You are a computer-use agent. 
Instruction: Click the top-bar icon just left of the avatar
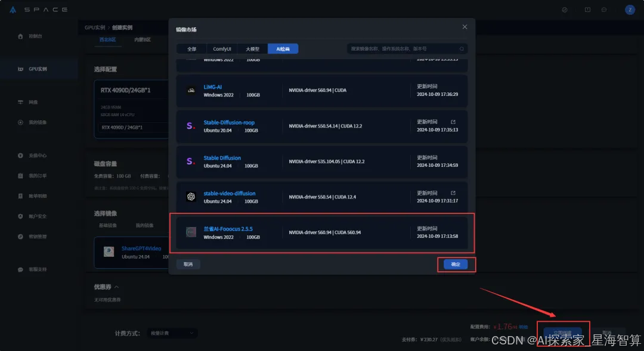point(603,10)
